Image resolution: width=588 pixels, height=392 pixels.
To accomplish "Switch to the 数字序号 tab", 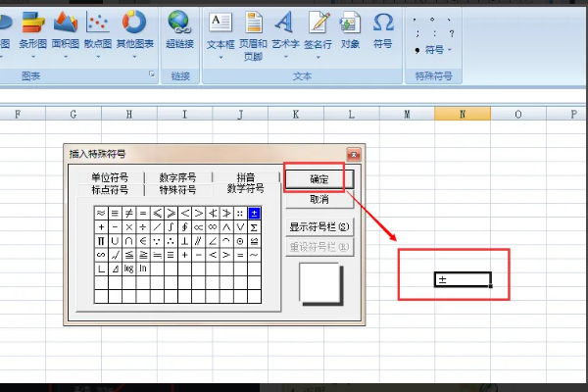I will pos(177,177).
